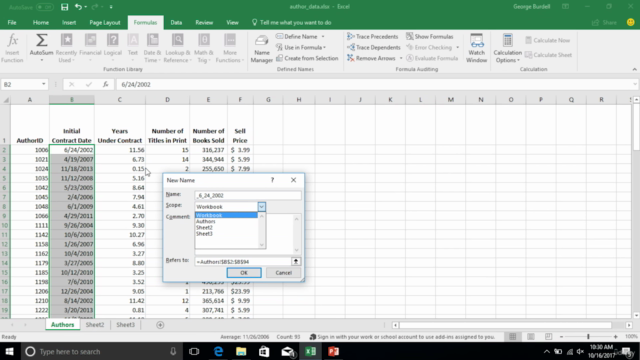
Task: Click the formula bar fx icon
Action: (105, 84)
